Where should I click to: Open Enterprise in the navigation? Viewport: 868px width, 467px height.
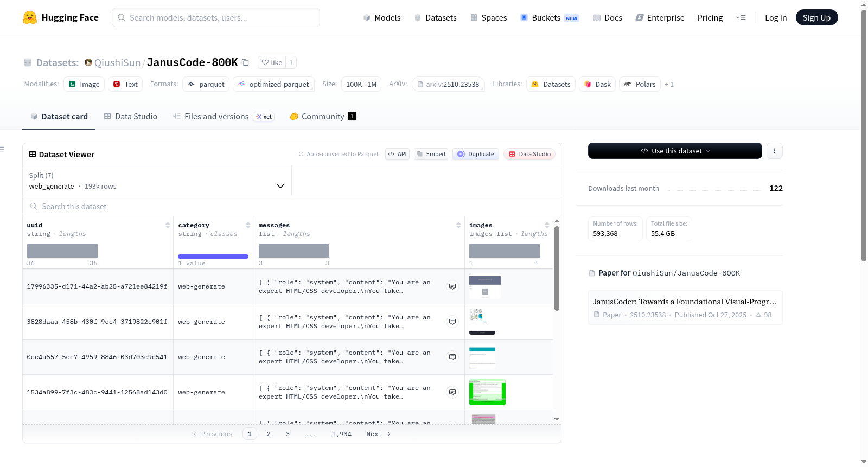click(660, 17)
